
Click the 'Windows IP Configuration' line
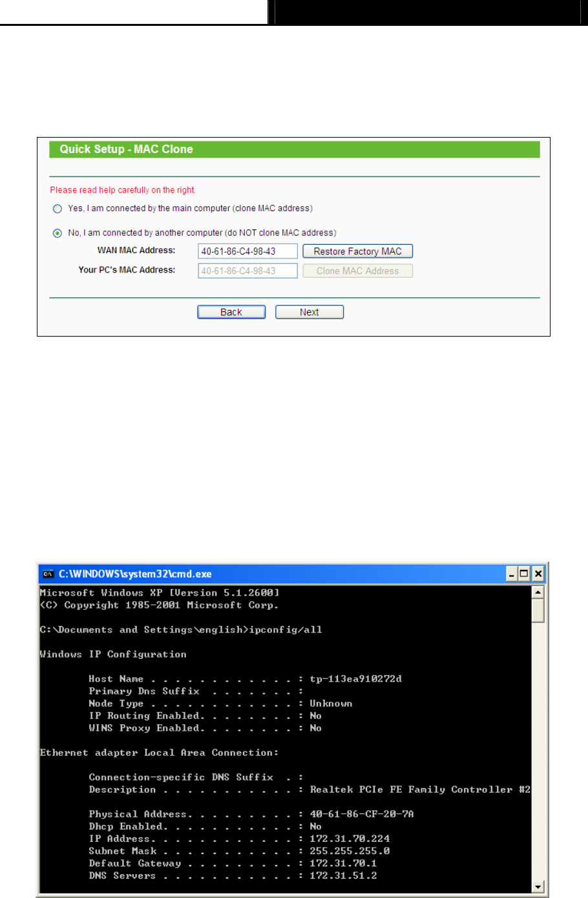(x=113, y=654)
